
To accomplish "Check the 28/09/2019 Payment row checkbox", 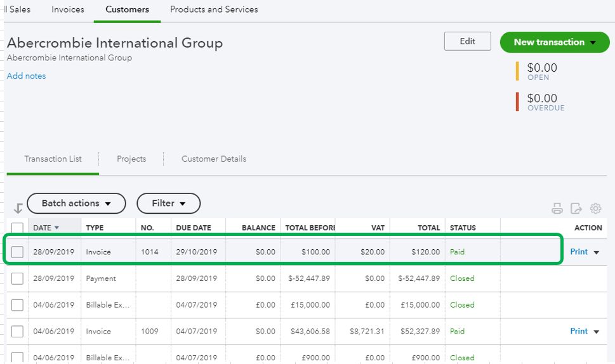I will point(18,278).
